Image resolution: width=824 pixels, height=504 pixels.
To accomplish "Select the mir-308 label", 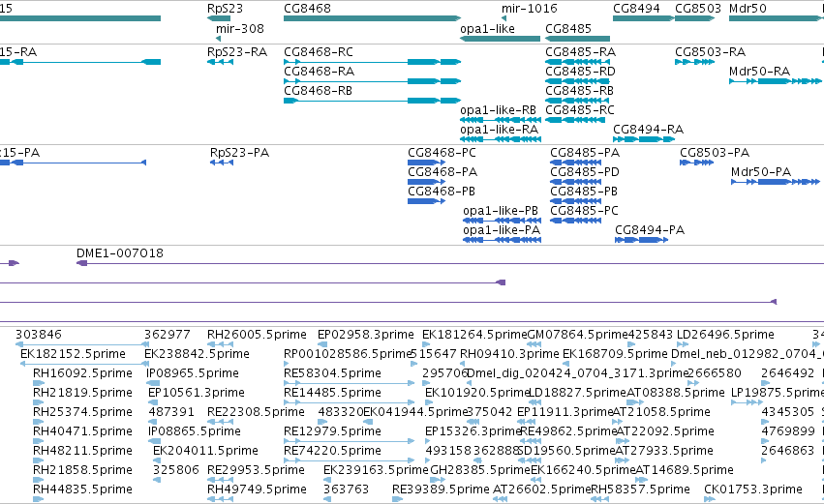I will (239, 29).
